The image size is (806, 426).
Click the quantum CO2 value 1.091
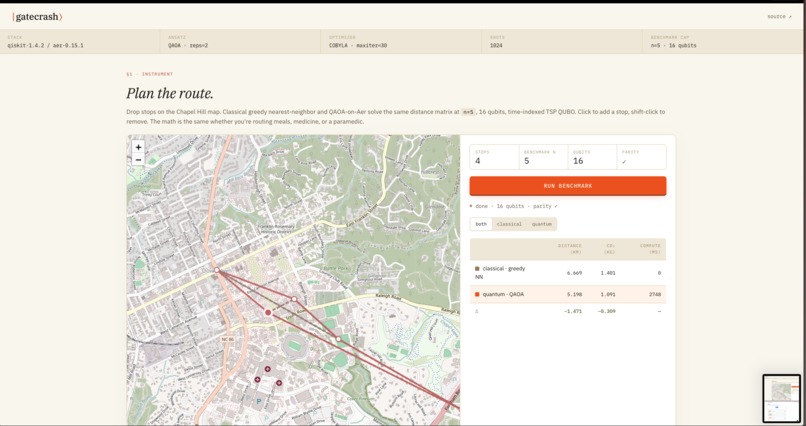tap(608, 294)
